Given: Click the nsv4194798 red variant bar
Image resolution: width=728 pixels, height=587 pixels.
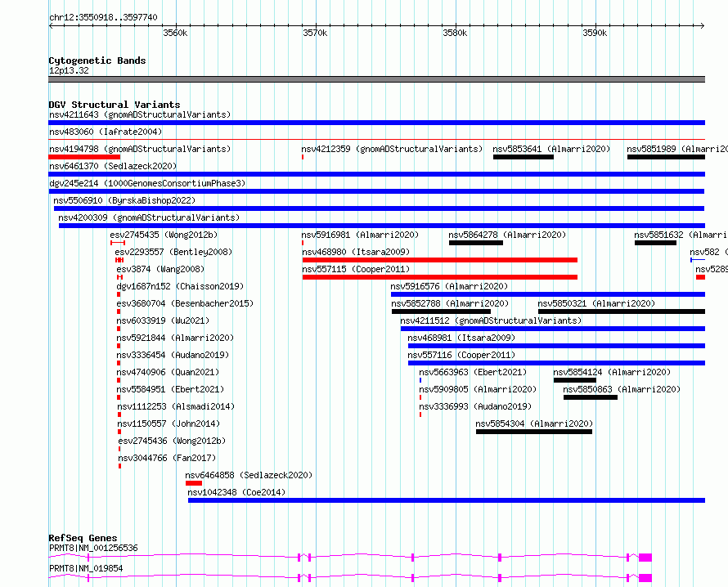Looking at the screenshot, I should [x=84, y=157].
